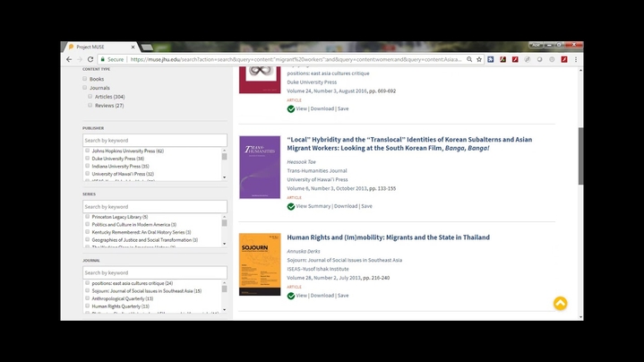This screenshot has height=362, width=644.
Task: Select Johns Hopkins University Press filter checkbox
Action: (x=87, y=151)
